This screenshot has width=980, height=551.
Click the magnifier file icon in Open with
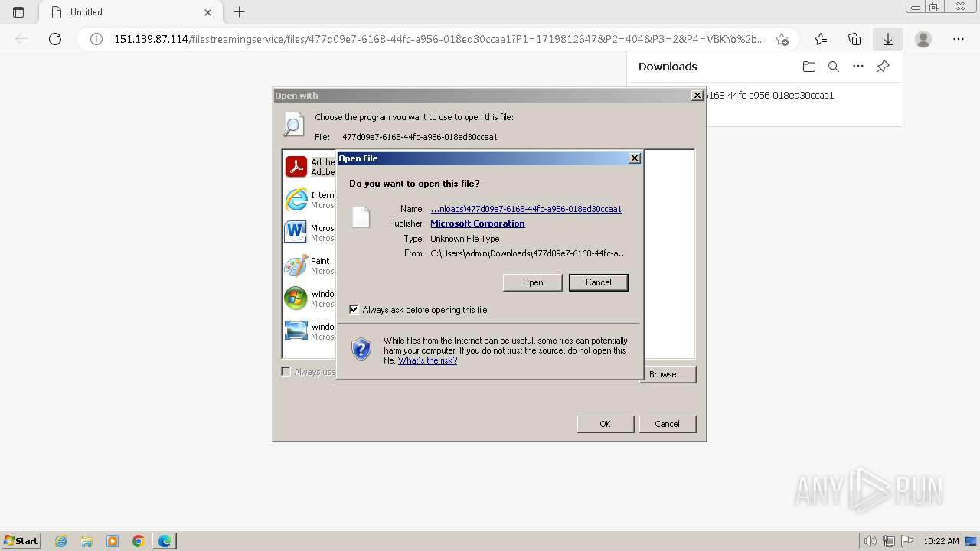[293, 125]
